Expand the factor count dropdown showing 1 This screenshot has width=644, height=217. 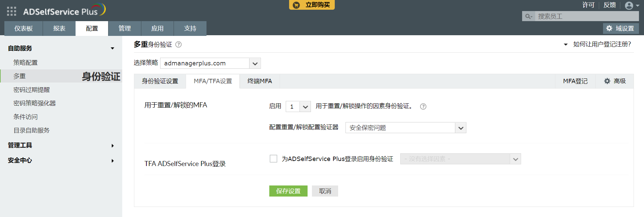pyautogui.click(x=305, y=107)
